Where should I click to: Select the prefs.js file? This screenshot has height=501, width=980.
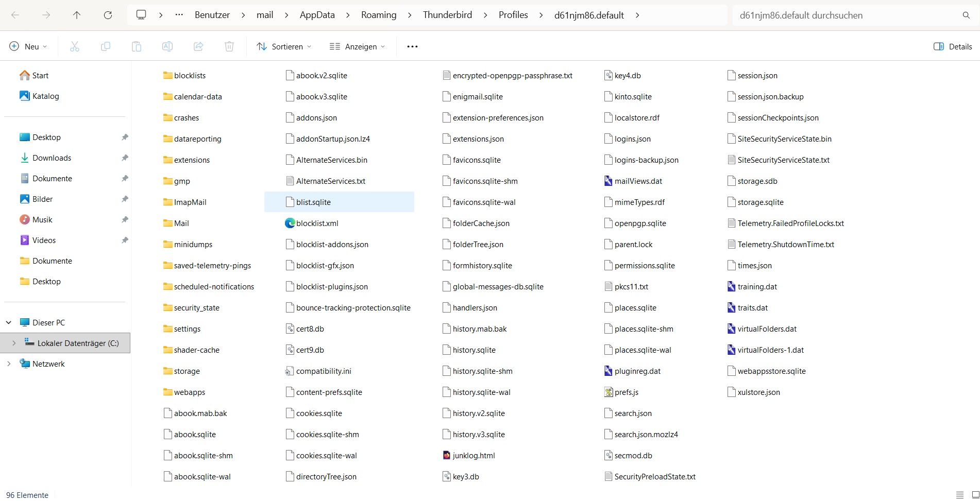tap(626, 392)
